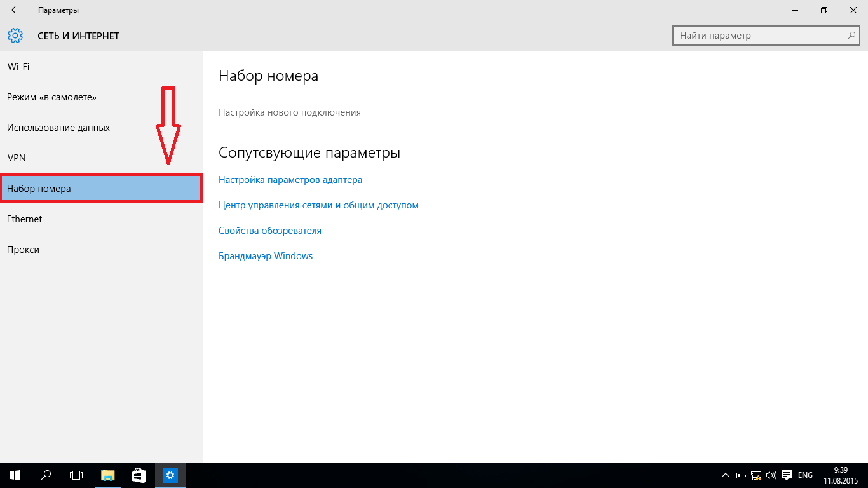Select Набор номера in sidebar
868x488 pixels.
102,189
